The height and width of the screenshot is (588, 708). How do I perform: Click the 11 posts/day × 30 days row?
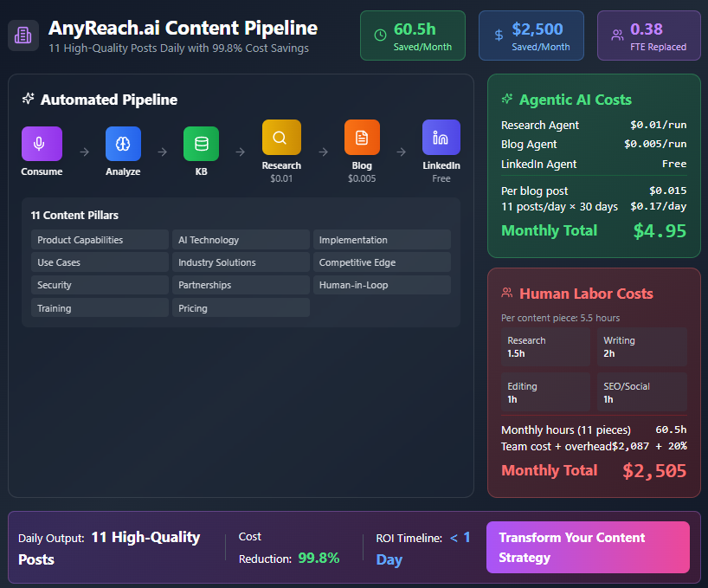(x=594, y=206)
